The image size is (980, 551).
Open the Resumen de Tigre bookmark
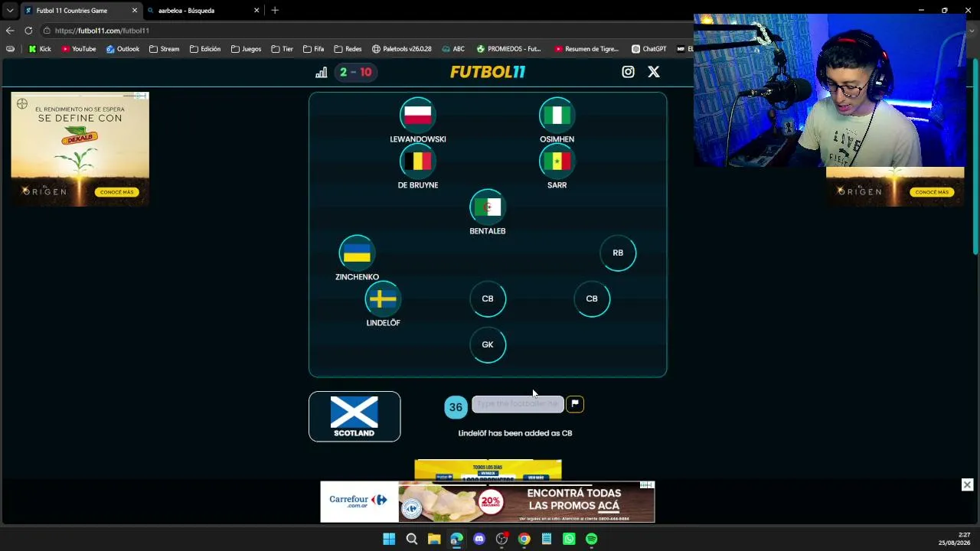(x=586, y=49)
